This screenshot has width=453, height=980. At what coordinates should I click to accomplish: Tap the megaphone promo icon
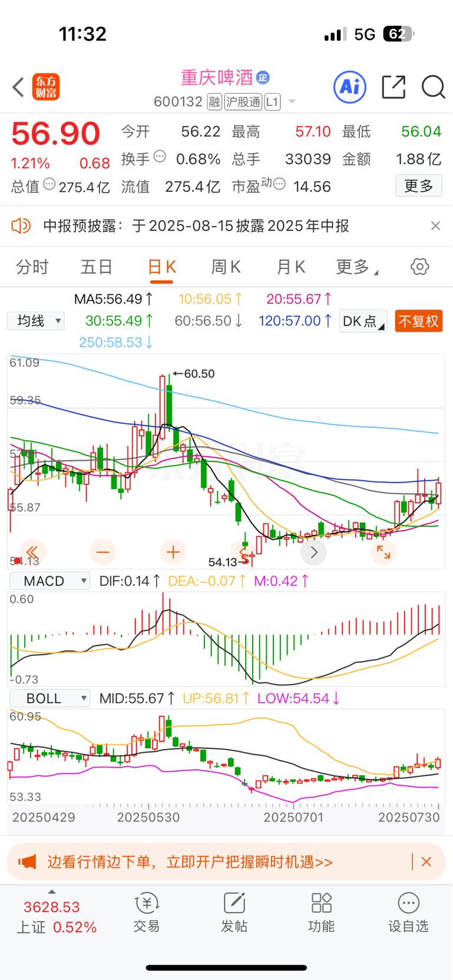tap(27, 862)
